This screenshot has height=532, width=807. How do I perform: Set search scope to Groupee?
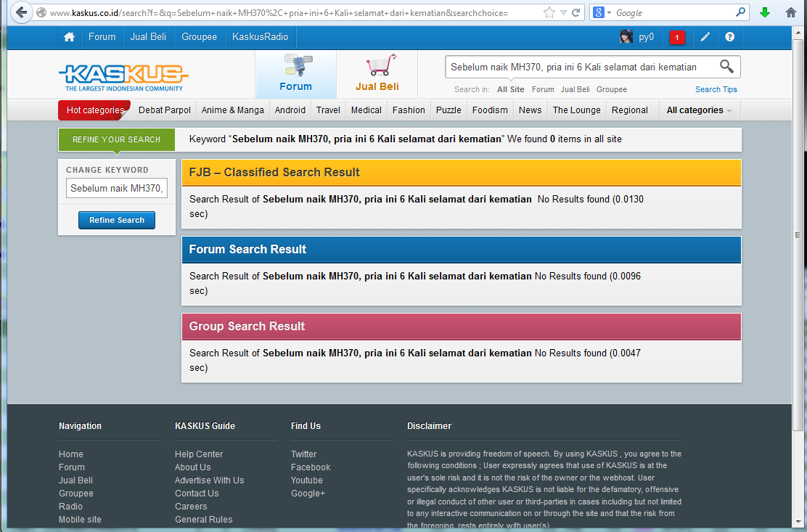(x=612, y=89)
